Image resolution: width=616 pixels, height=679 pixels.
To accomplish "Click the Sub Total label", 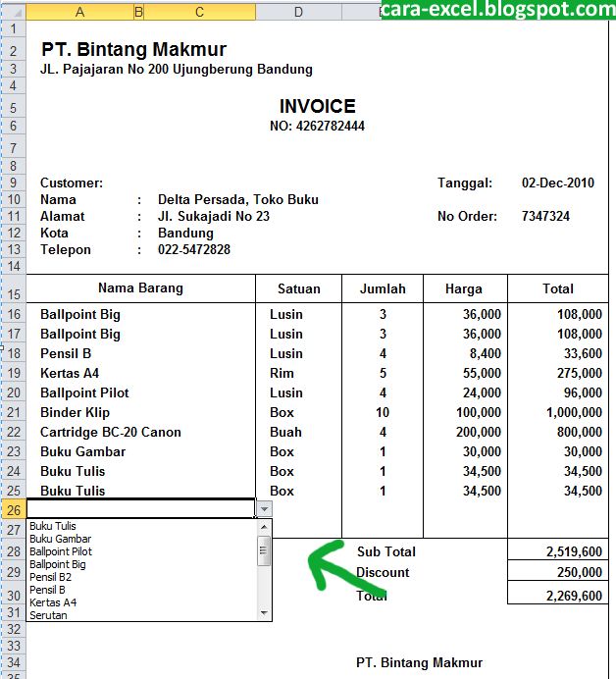I will [x=386, y=551].
